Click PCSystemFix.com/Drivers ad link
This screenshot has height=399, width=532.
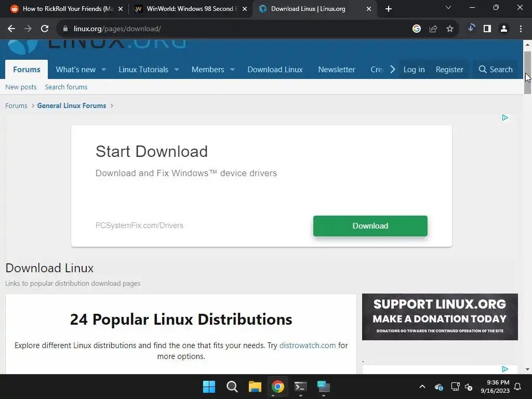tap(139, 225)
